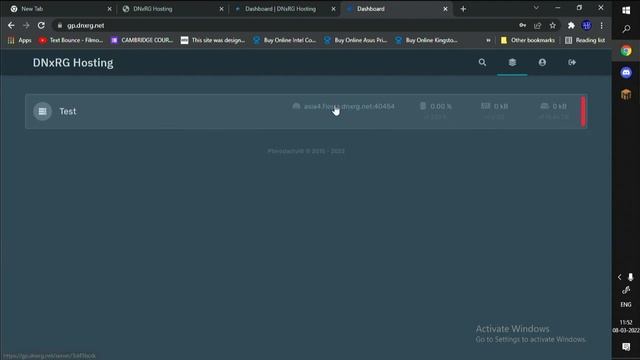Reload the page with refresh icon
This screenshot has height=360, width=640.
pyautogui.click(x=41, y=25)
